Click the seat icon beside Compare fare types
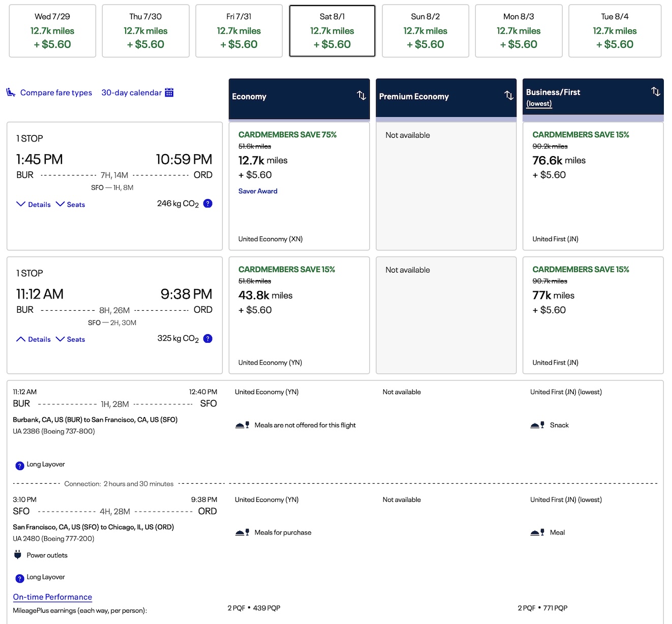The width and height of the screenshot is (672, 624). [11, 92]
